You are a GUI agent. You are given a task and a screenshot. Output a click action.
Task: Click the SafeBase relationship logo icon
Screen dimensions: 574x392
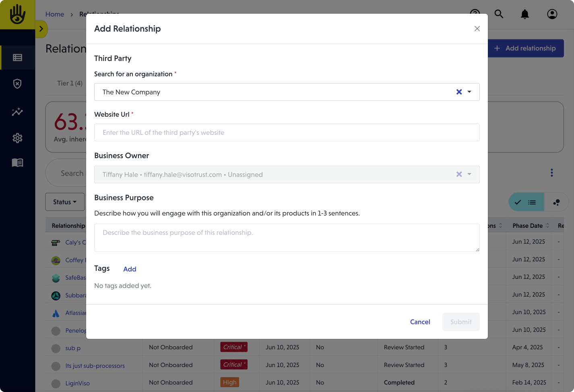[x=56, y=278]
